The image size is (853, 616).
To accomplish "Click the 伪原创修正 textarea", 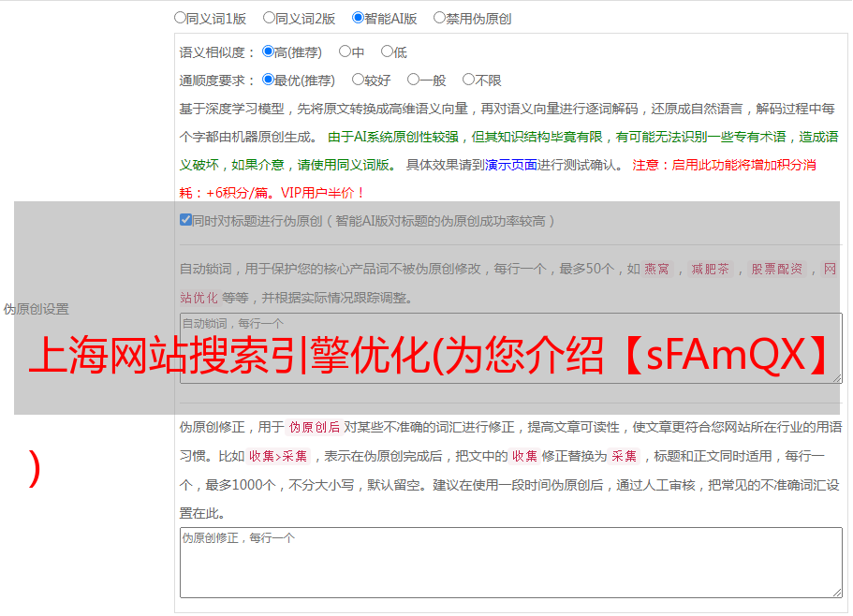I will (x=511, y=563).
